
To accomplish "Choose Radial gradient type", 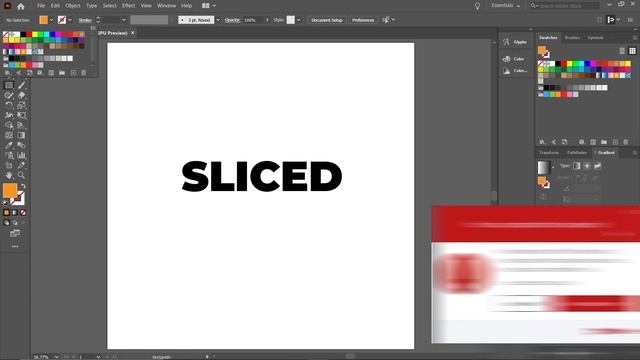I will [x=587, y=166].
